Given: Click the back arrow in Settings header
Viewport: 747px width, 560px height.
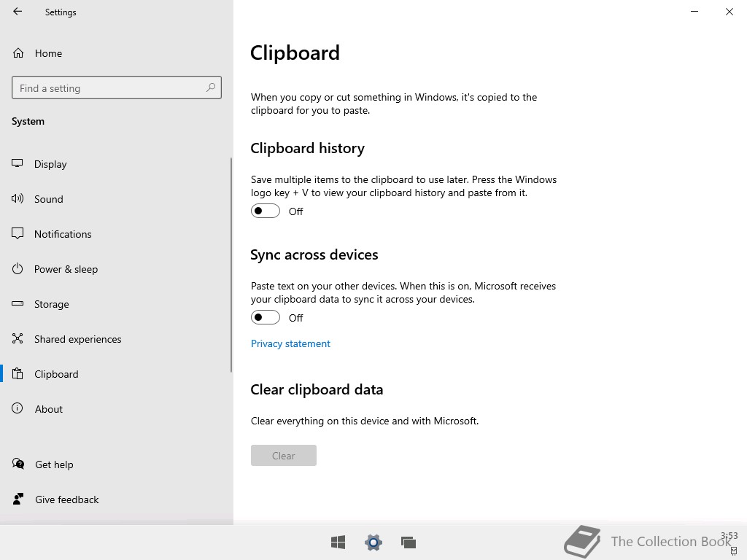Looking at the screenshot, I should (18, 12).
